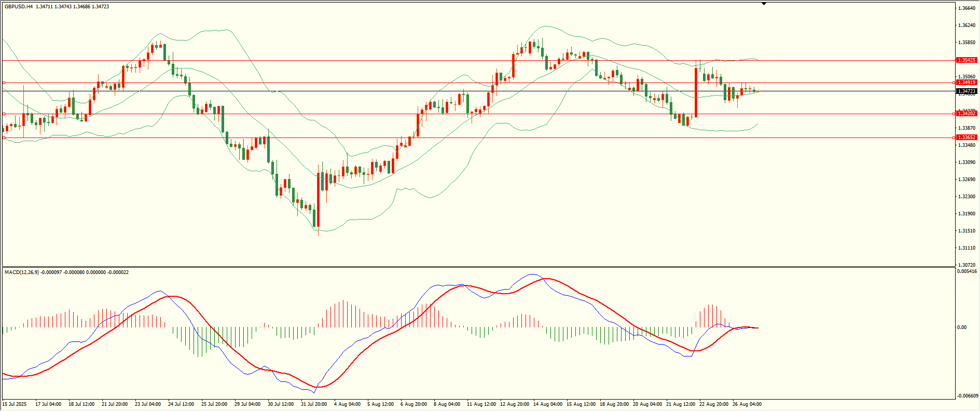Click the MACD(12,26,9) indicator label
The width and height of the screenshot is (980, 411).
pyautogui.click(x=21, y=272)
